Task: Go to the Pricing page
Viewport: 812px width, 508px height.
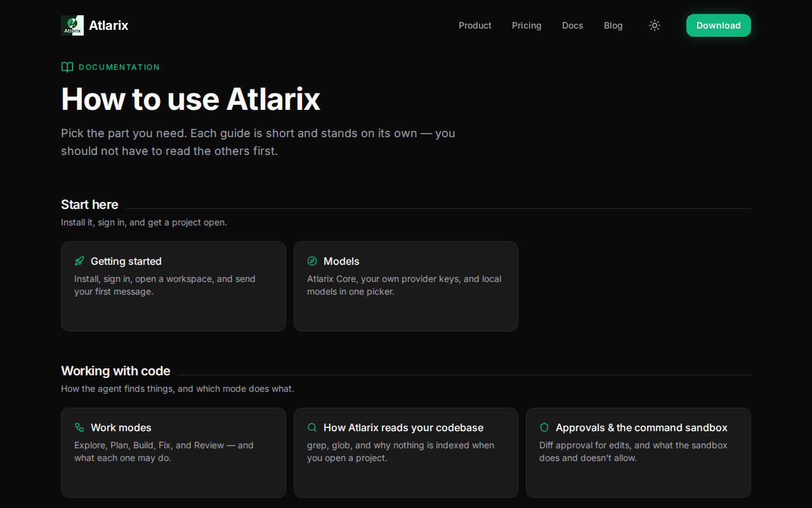Action: coord(527,25)
